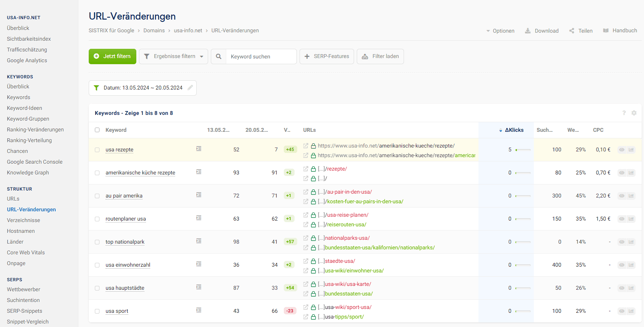644x327 pixels.
Task: Sort by the 20.05.2... column header
Action: [x=257, y=130]
